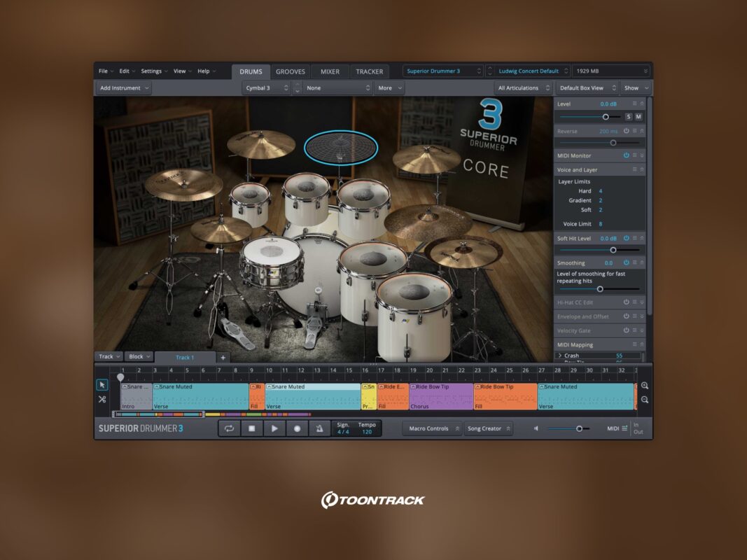Toggle loop playback
Image resolution: width=747 pixels, height=560 pixels.
click(x=229, y=428)
